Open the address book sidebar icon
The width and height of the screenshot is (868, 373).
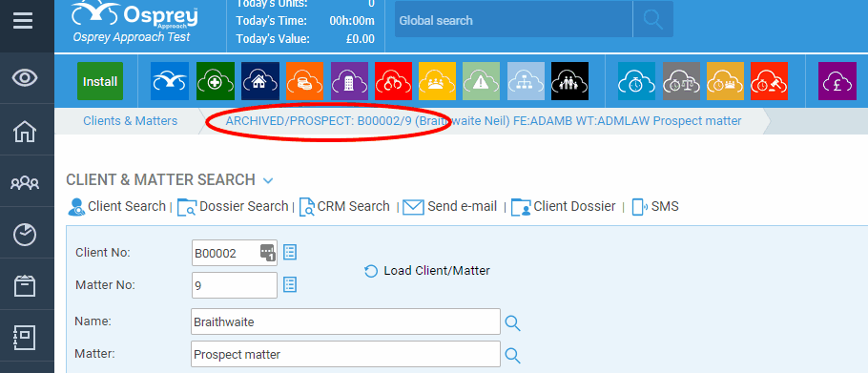(x=25, y=337)
